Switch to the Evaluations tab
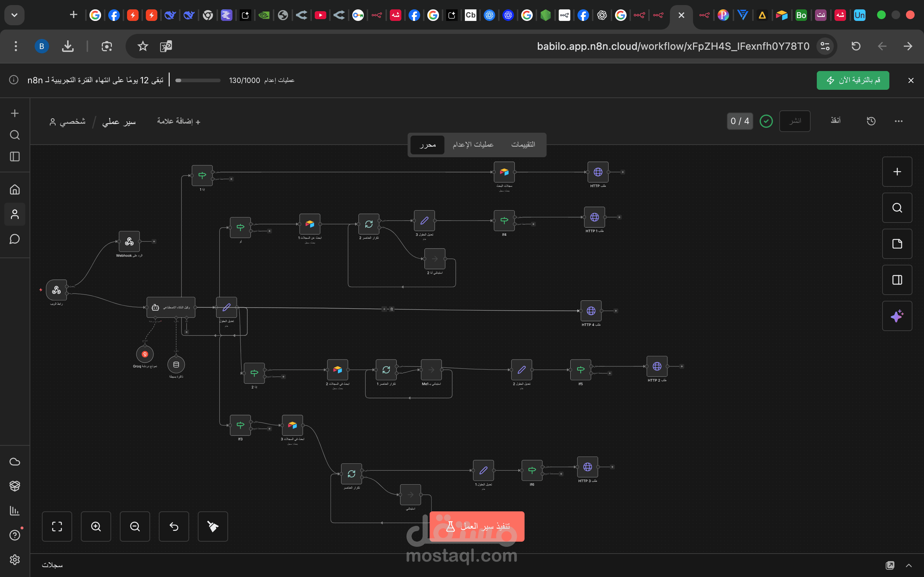 tap(523, 145)
